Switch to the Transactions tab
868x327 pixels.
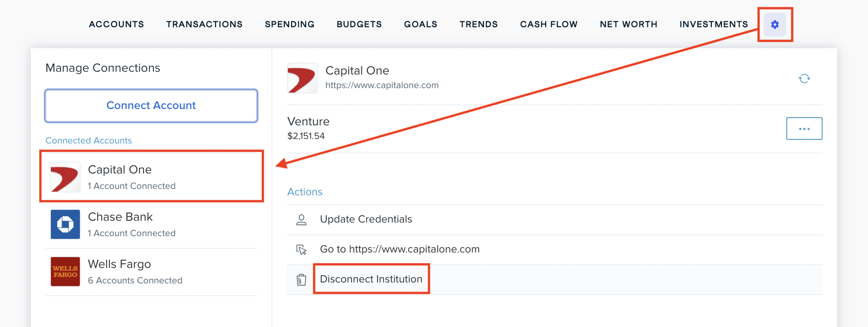[x=204, y=25]
